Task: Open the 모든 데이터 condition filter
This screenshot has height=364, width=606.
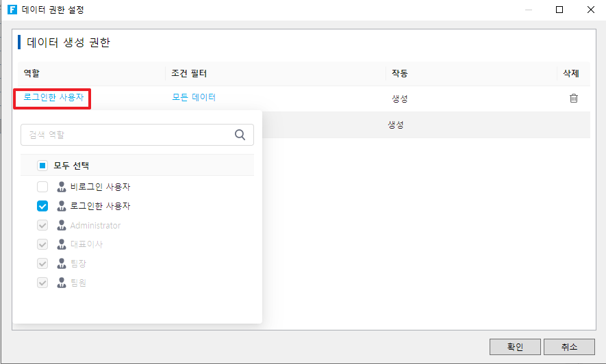Action: 194,97
